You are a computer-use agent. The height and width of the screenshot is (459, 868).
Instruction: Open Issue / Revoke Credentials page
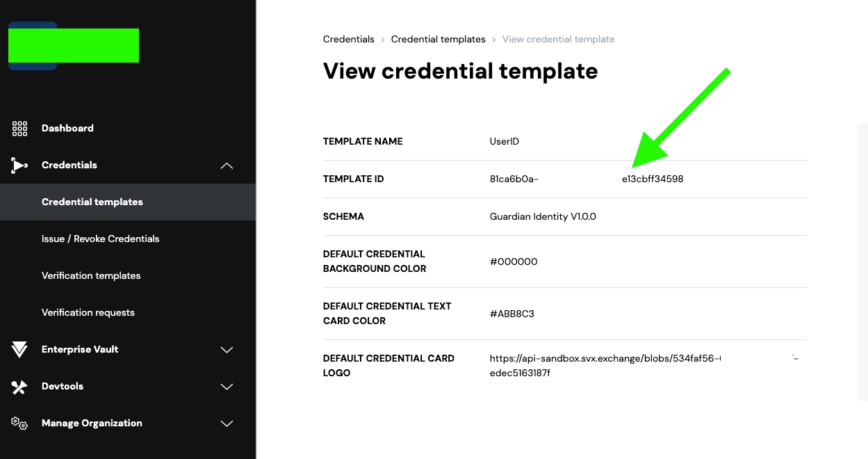tap(100, 239)
